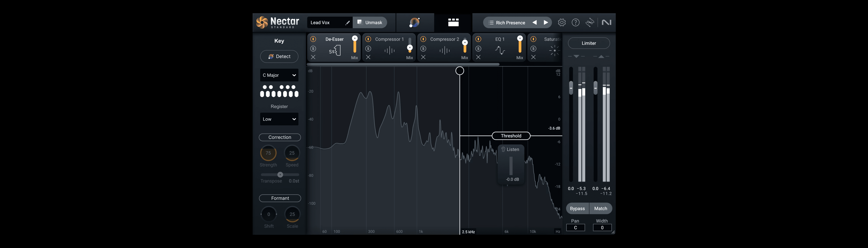Solo the Saturation module
Viewport: 868px width, 248px height.
(x=533, y=49)
